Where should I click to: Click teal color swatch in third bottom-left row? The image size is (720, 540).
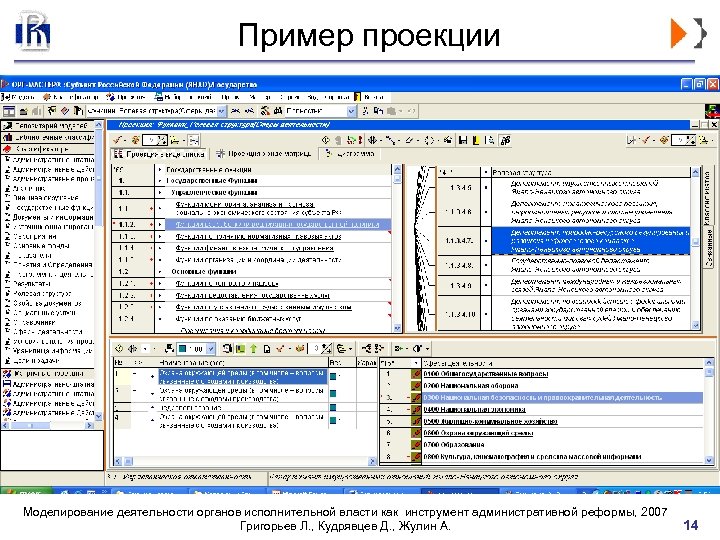pyautogui.click(x=333, y=407)
